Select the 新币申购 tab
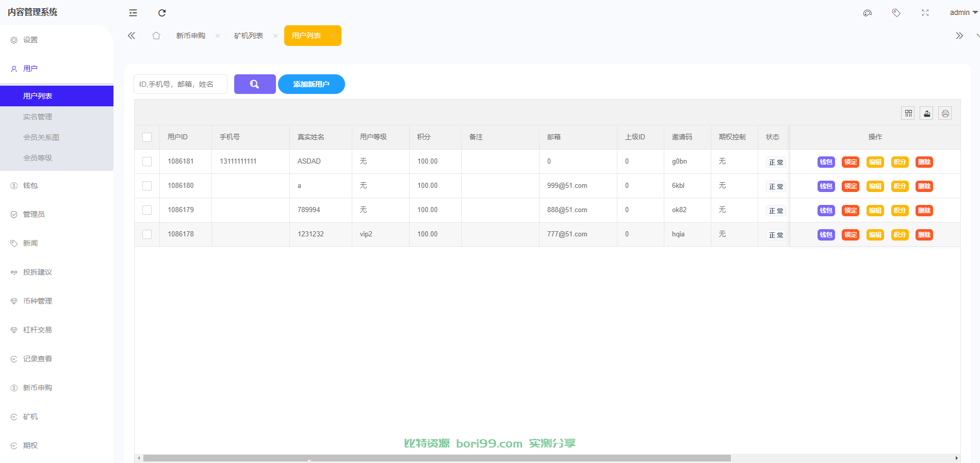The image size is (980, 463). [191, 36]
